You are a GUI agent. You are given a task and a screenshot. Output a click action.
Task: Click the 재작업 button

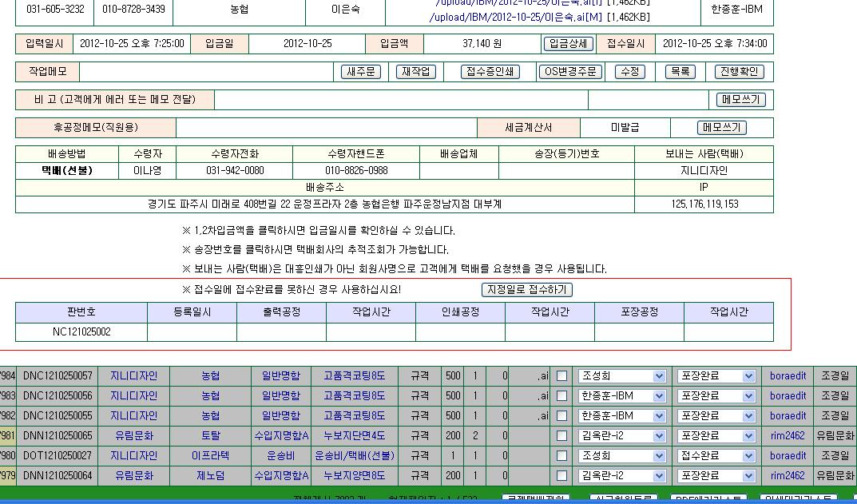(x=415, y=72)
